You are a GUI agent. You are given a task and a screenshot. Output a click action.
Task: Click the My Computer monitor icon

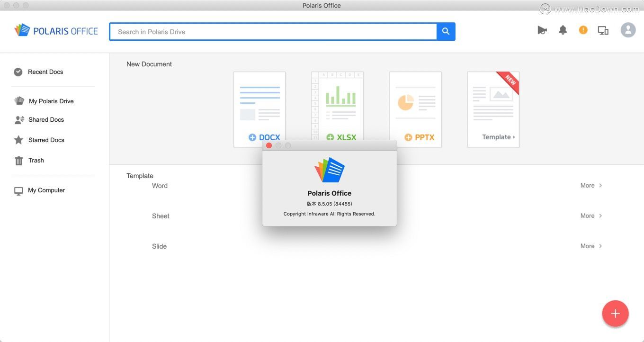tap(18, 191)
